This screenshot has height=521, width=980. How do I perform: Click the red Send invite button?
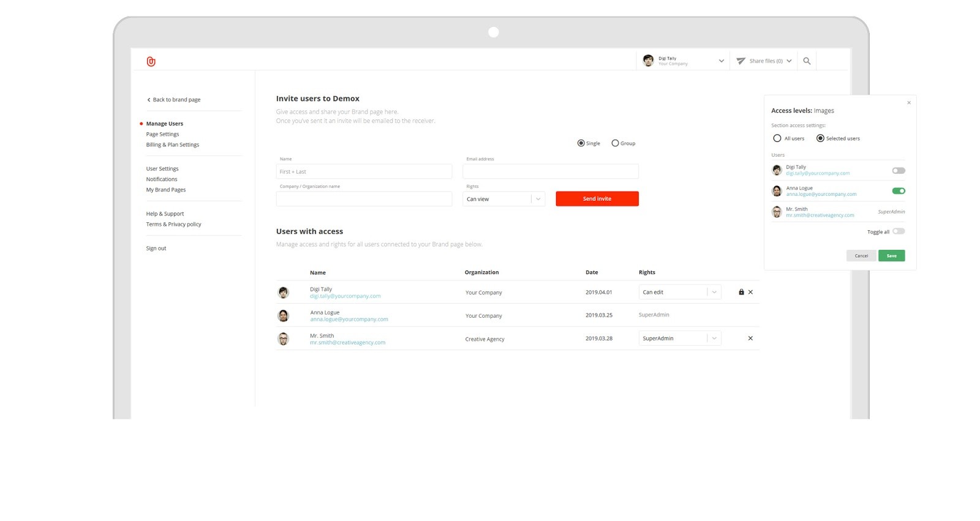pos(597,199)
